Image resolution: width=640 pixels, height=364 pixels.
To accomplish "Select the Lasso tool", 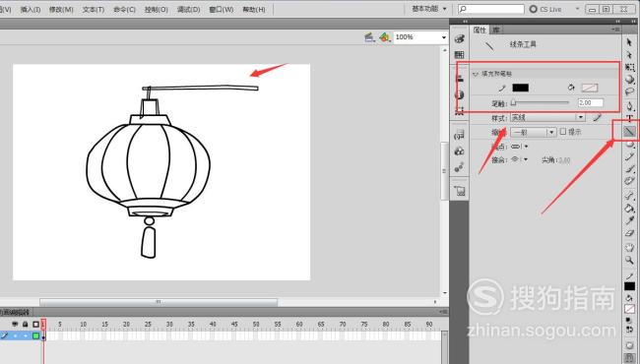I will coord(630,92).
